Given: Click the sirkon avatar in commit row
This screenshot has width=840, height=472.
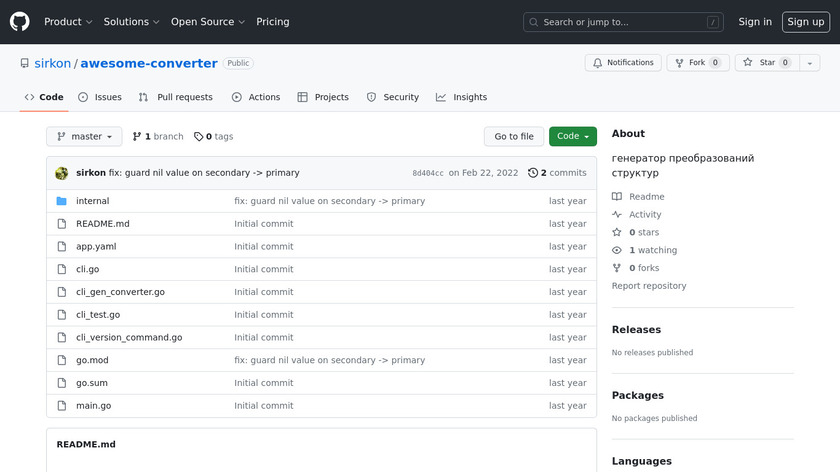Looking at the screenshot, I should pyautogui.click(x=62, y=173).
